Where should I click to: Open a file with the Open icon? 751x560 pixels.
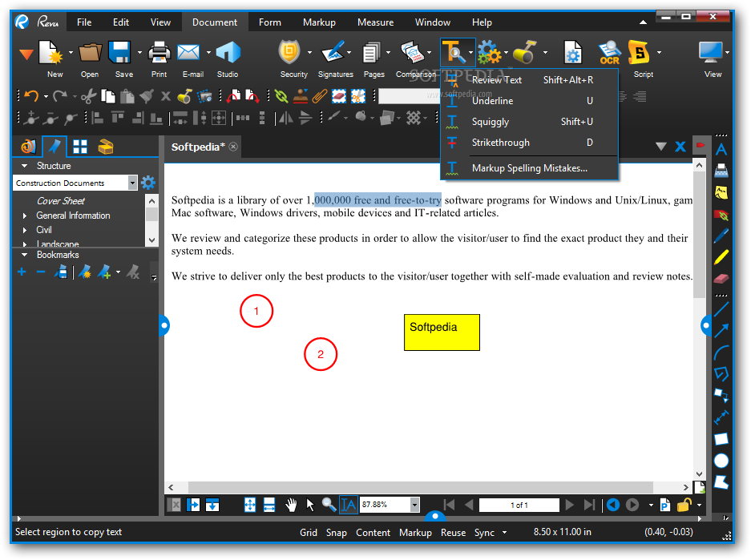click(90, 53)
